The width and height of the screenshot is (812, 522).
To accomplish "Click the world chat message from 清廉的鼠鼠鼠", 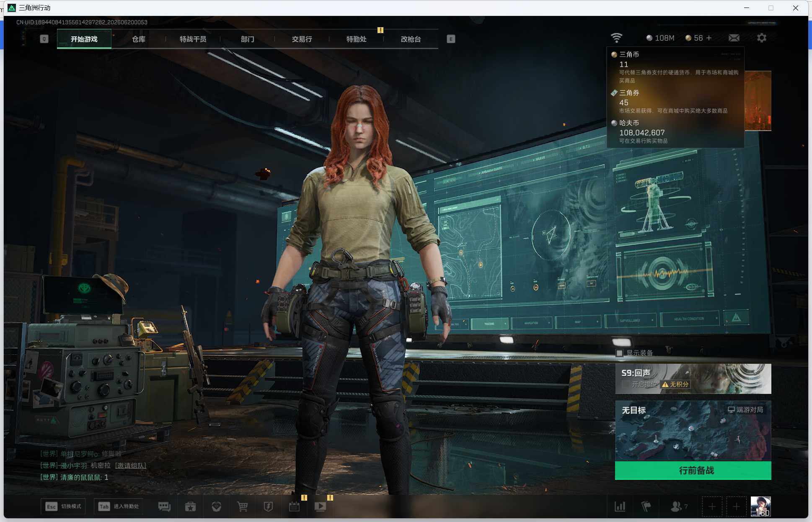I will tap(74, 477).
